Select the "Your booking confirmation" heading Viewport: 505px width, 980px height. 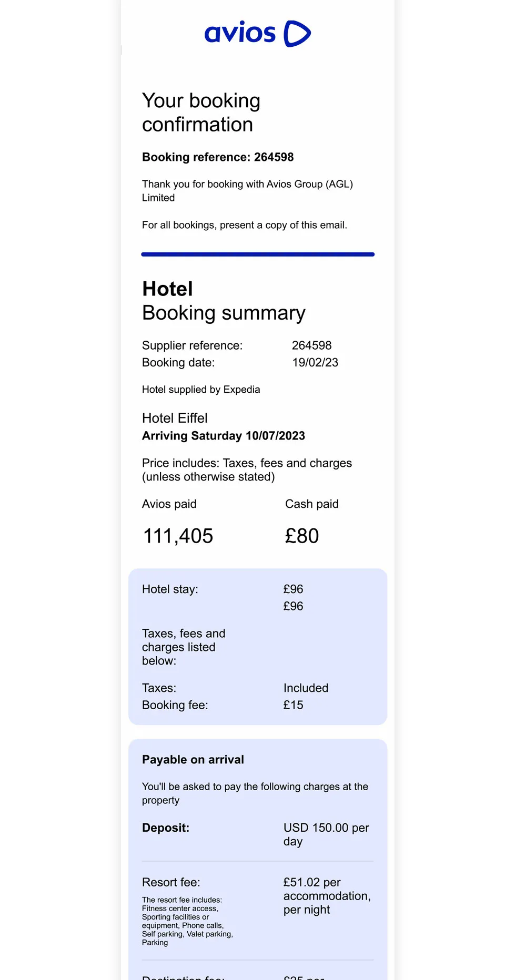201,113
